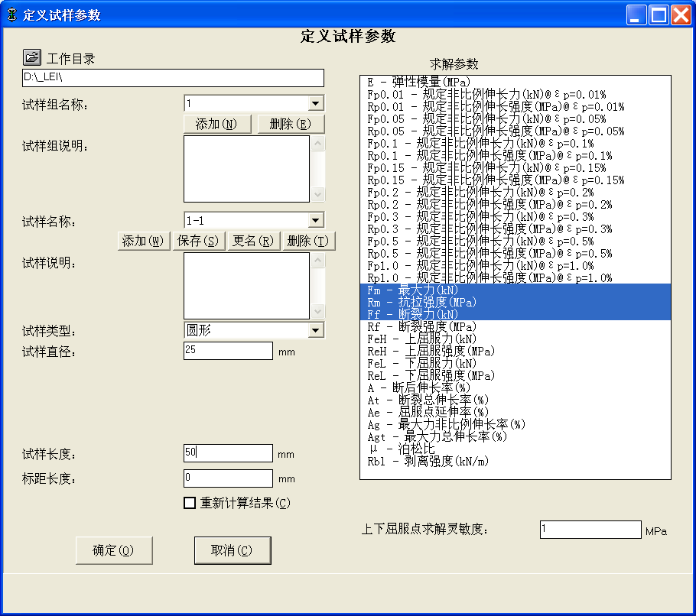This screenshot has height=616, width=696.
Task: Select Rp0.1 规定非比例伸长强度 list item
Action: pos(515,156)
